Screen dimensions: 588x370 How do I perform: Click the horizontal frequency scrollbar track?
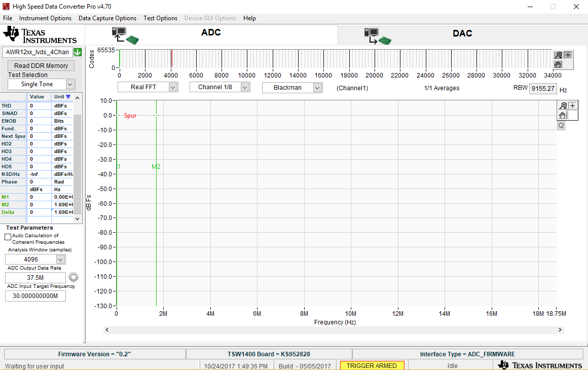click(x=334, y=329)
